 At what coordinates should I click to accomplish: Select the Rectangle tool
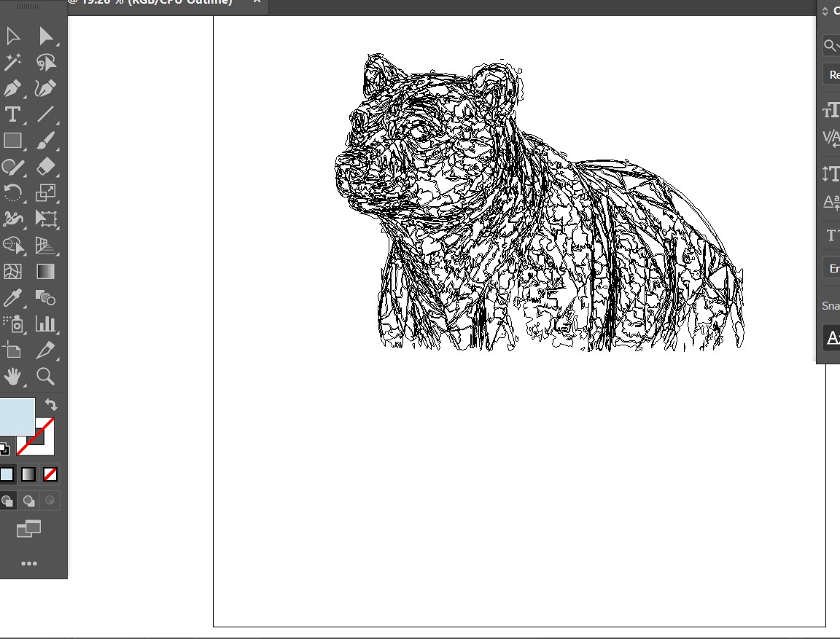(x=13, y=140)
